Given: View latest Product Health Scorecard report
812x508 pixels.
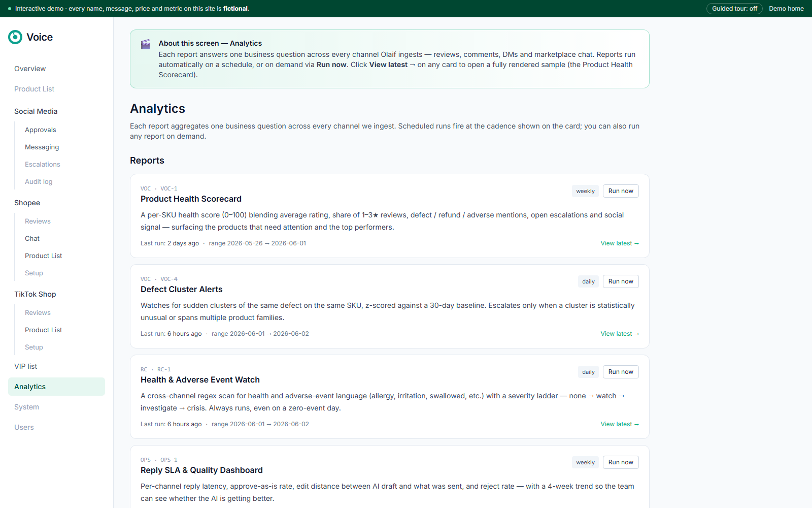Looking at the screenshot, I should click(620, 243).
